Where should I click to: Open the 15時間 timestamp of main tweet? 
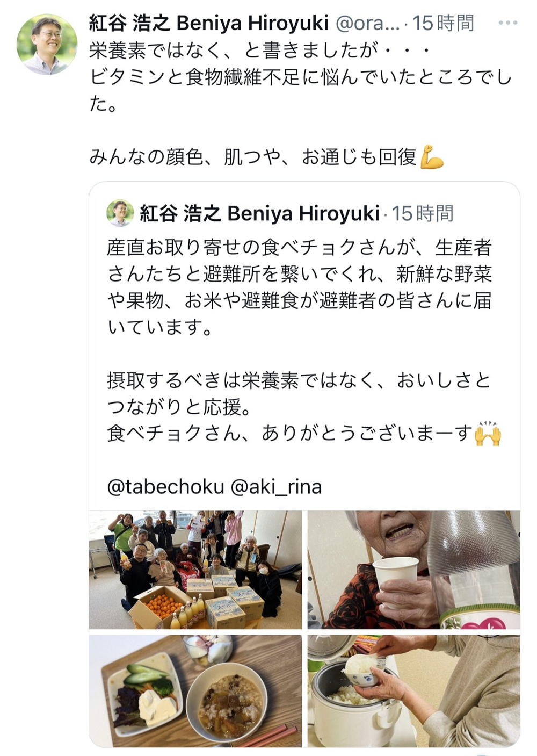click(x=444, y=23)
